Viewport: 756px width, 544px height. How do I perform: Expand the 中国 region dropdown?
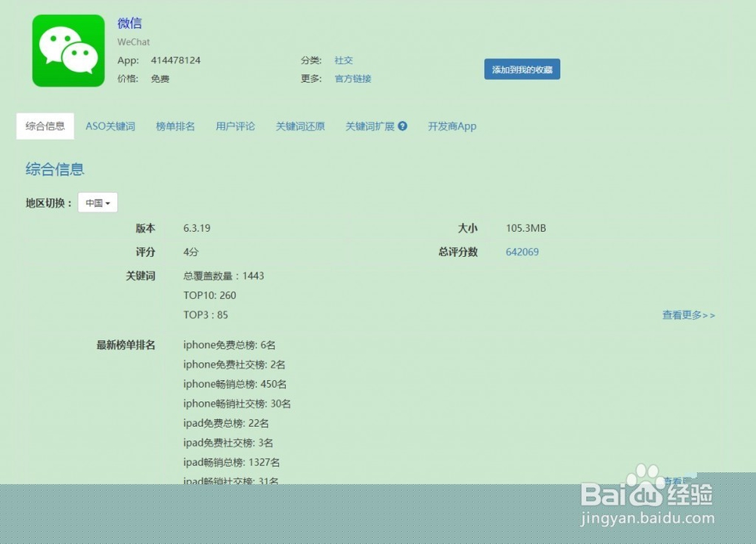[x=98, y=202]
